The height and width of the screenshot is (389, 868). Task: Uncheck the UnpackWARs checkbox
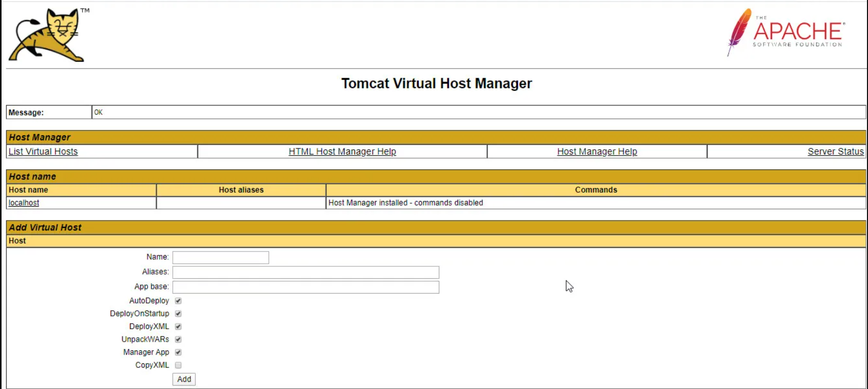pos(178,340)
